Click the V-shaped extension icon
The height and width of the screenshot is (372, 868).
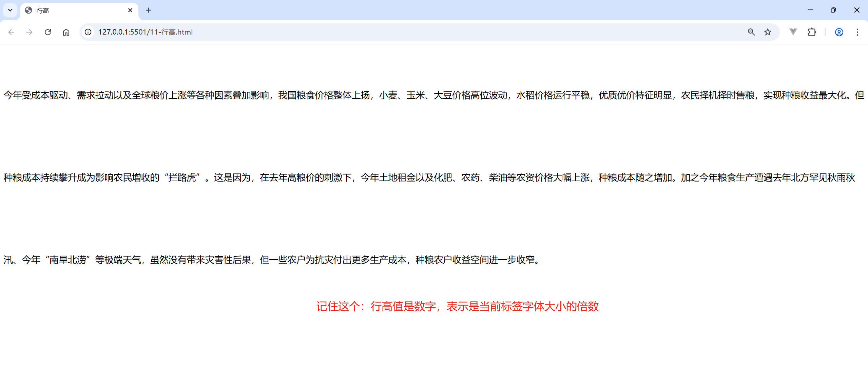(793, 32)
